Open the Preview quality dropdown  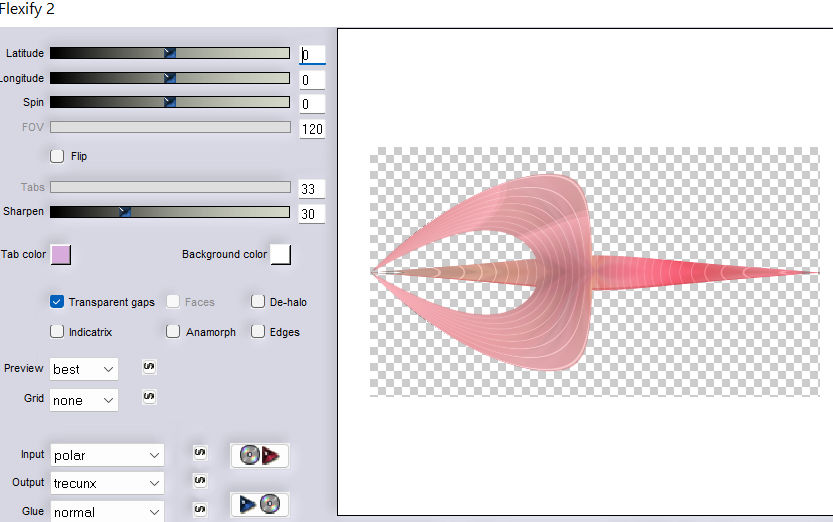[84, 369]
